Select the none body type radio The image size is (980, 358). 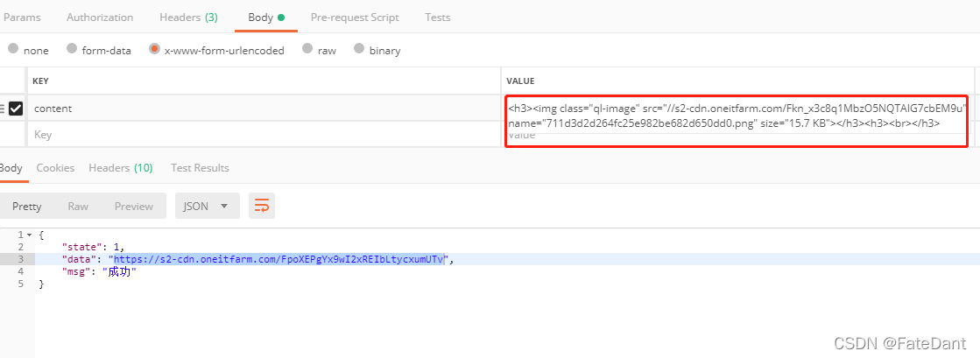pyautogui.click(x=13, y=49)
